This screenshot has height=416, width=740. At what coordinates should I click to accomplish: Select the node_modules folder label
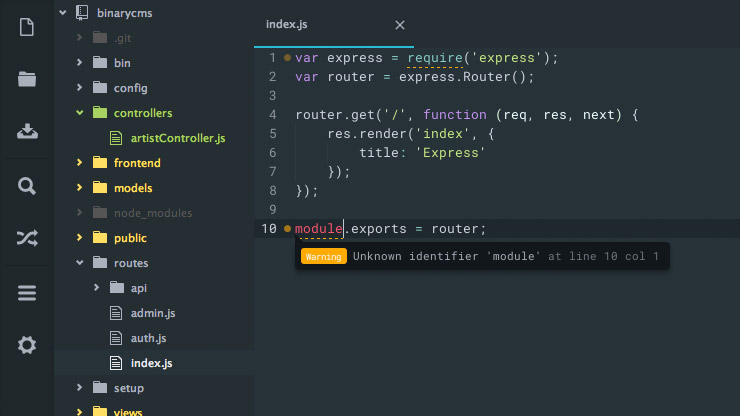pos(153,213)
